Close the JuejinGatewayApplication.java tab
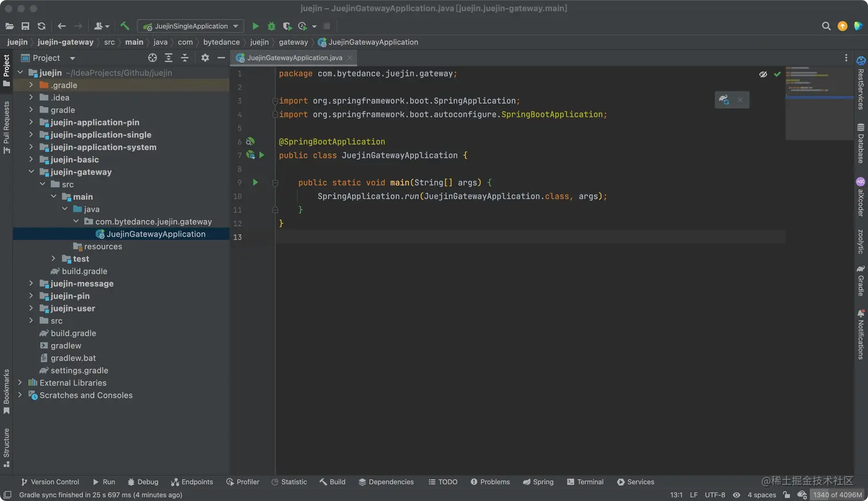The height and width of the screenshot is (501, 868). [350, 58]
